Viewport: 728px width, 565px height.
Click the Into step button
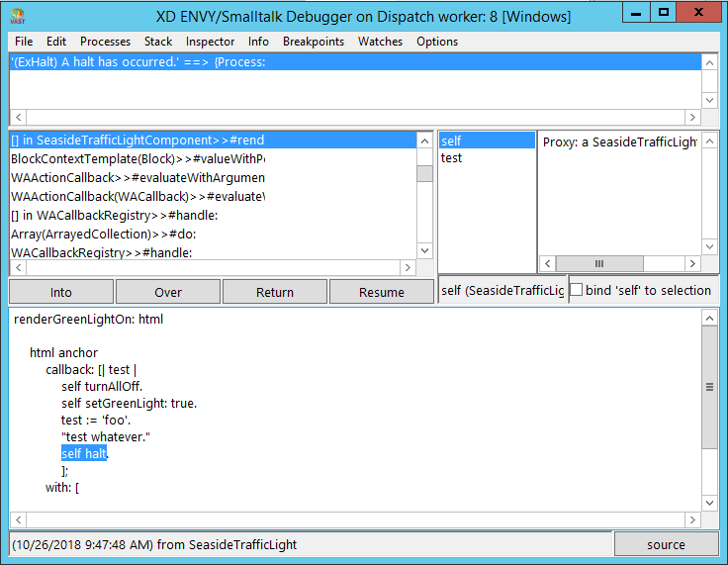[61, 292]
